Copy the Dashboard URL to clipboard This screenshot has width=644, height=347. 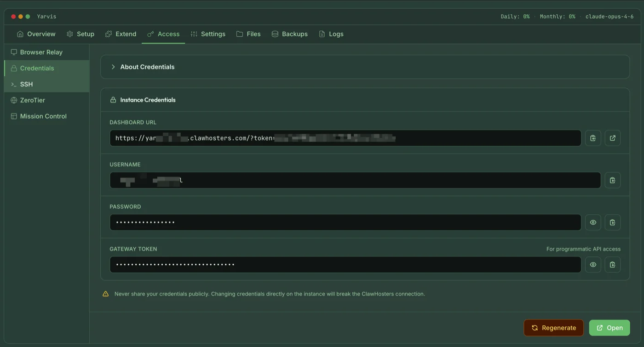pos(593,138)
